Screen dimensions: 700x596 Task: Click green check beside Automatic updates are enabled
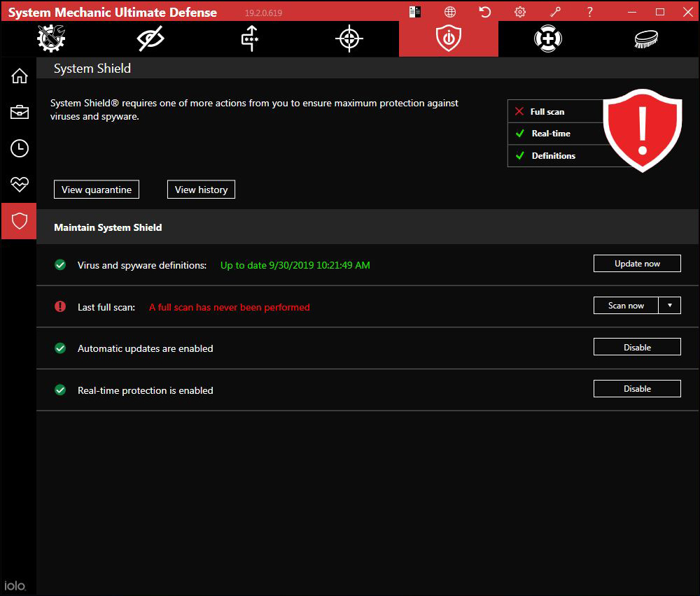(60, 348)
